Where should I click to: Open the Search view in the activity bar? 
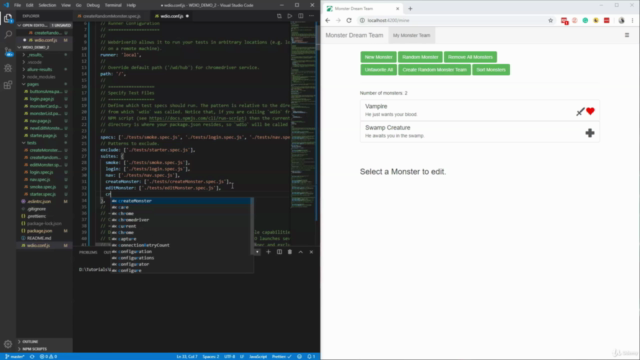[x=8, y=35]
